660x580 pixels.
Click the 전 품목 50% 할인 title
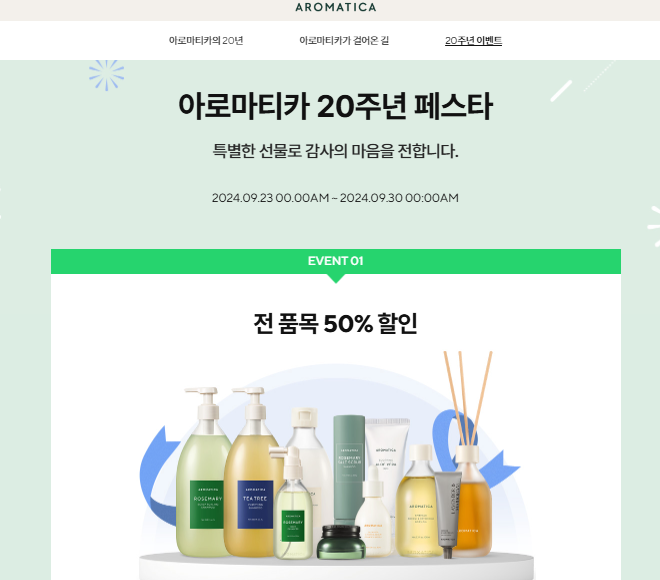click(x=335, y=323)
